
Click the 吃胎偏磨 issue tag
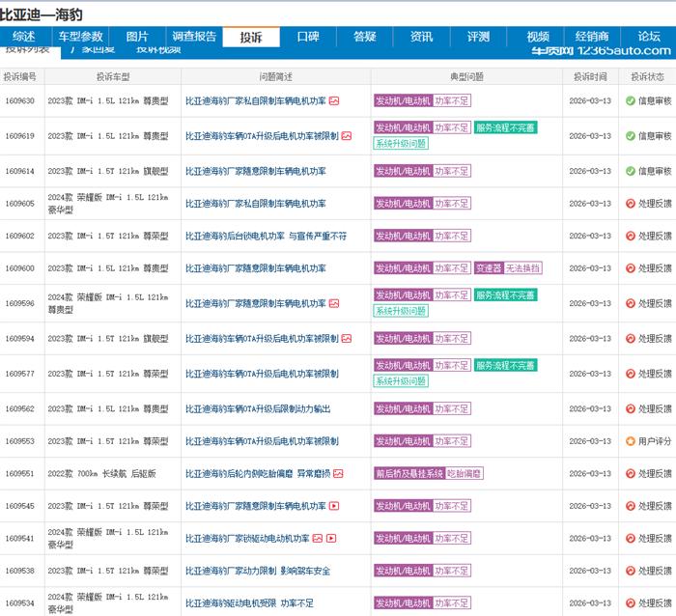(465, 474)
